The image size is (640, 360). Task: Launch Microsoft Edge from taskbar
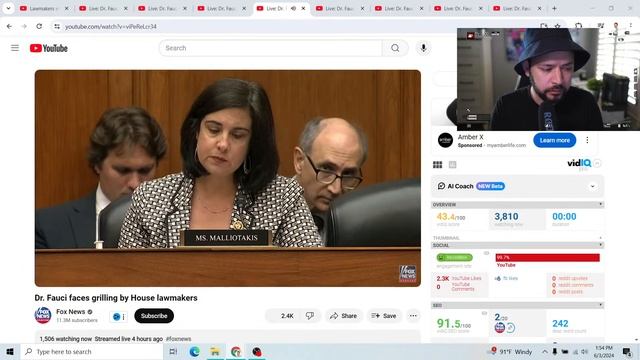[194, 351]
